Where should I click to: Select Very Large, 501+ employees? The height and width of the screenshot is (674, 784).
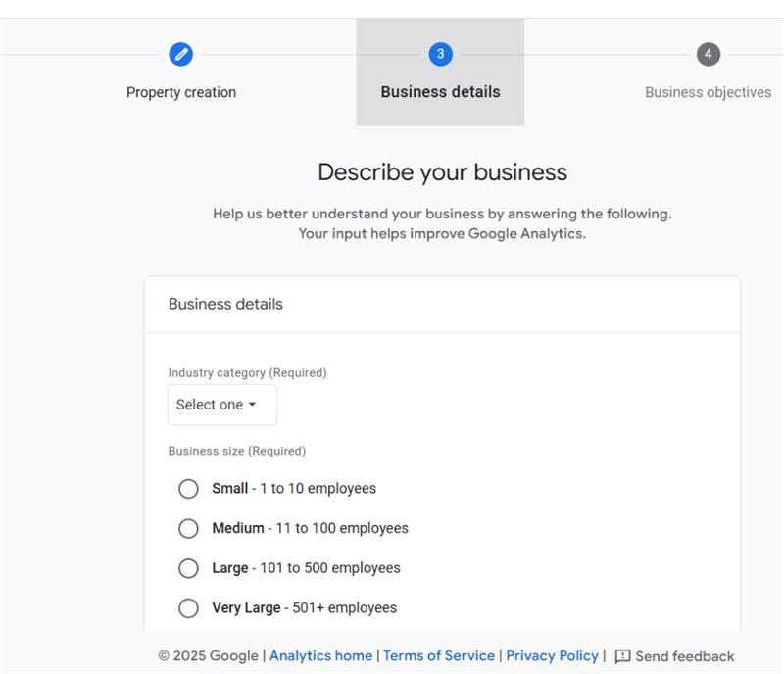pos(188,607)
